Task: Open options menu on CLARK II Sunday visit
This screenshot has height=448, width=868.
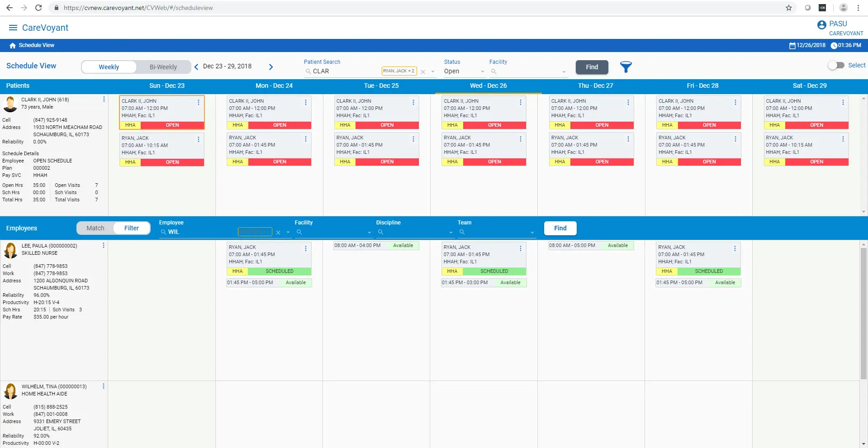Action: [198, 102]
